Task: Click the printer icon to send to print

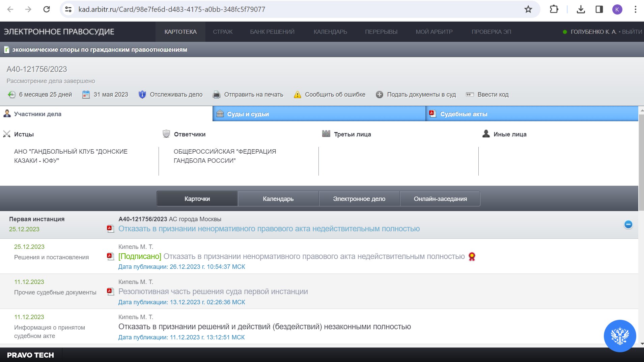Action: point(217,95)
